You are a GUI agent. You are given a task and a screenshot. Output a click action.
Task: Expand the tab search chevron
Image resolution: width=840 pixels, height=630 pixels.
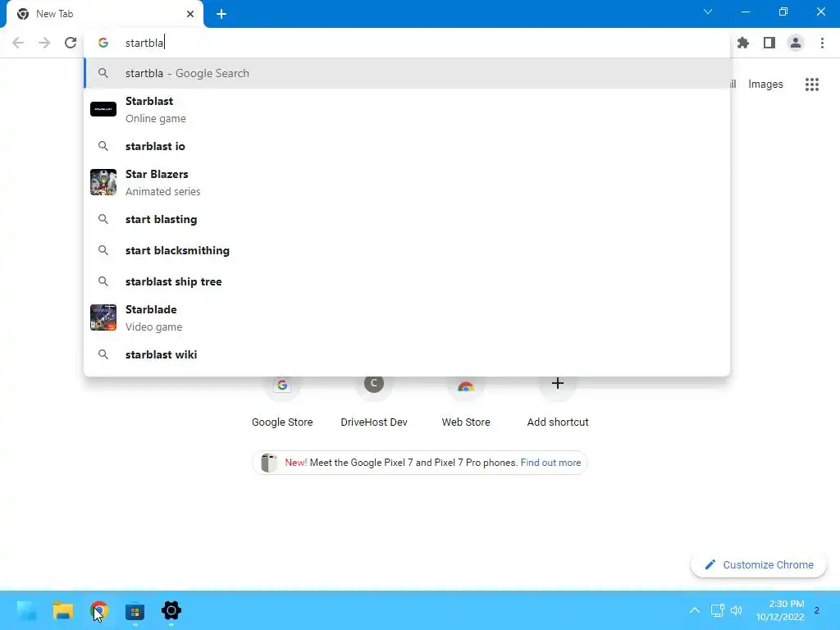(x=708, y=11)
